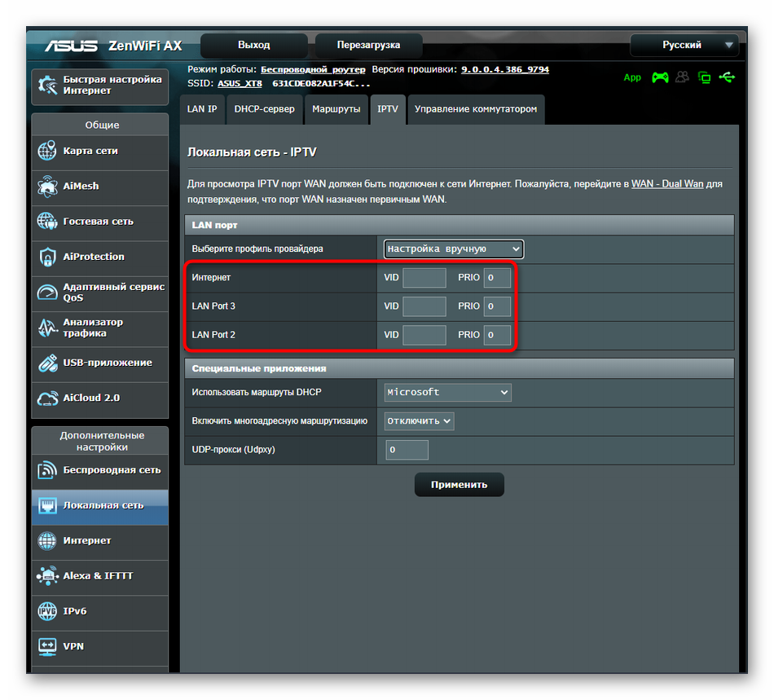Click the Quick Internet Setup wizard icon
774x700 pixels.
[x=48, y=86]
